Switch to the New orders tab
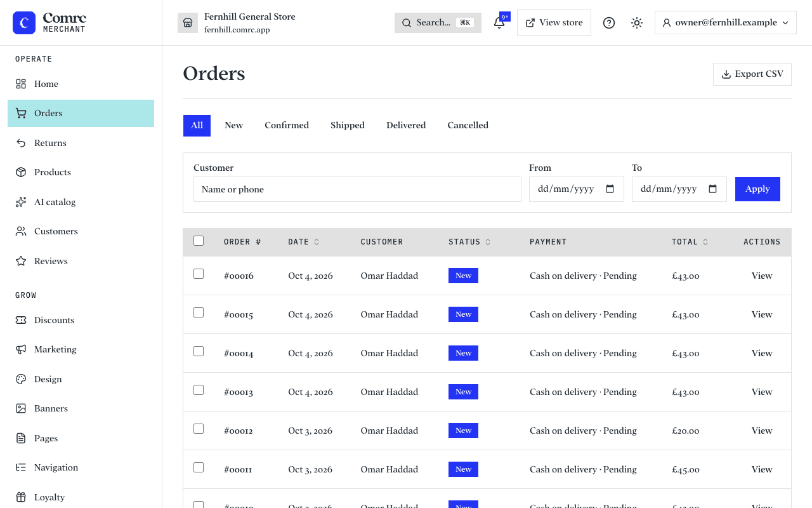 [233, 126]
